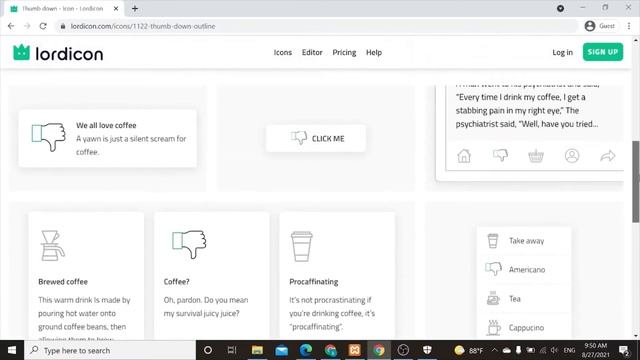Click the CLICK ME button
Screen dimensions: 640x360
pos(316,138)
